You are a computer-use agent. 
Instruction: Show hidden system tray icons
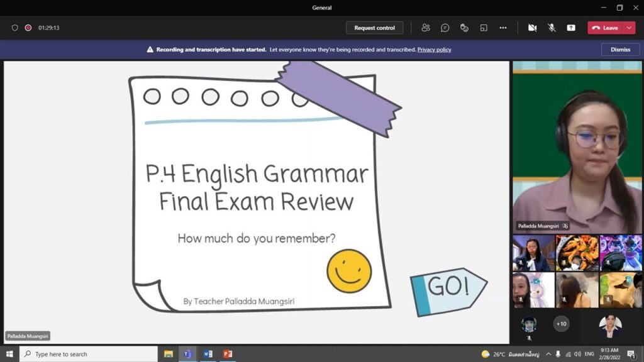click(548, 354)
